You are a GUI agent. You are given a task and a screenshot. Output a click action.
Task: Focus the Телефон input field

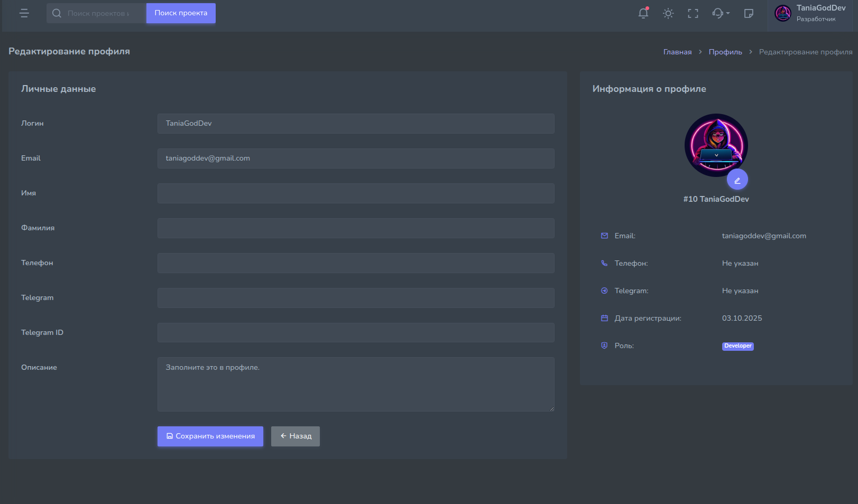pos(356,263)
